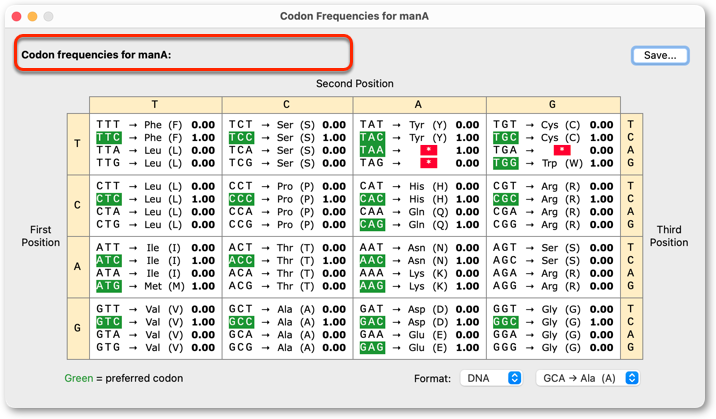Click the C row header in First Position

78,205
